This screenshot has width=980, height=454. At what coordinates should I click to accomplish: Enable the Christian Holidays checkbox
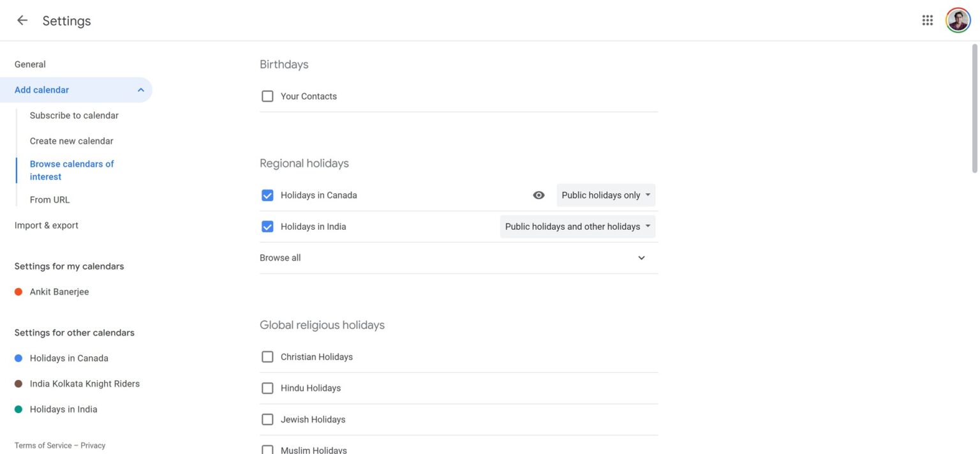[267, 357]
